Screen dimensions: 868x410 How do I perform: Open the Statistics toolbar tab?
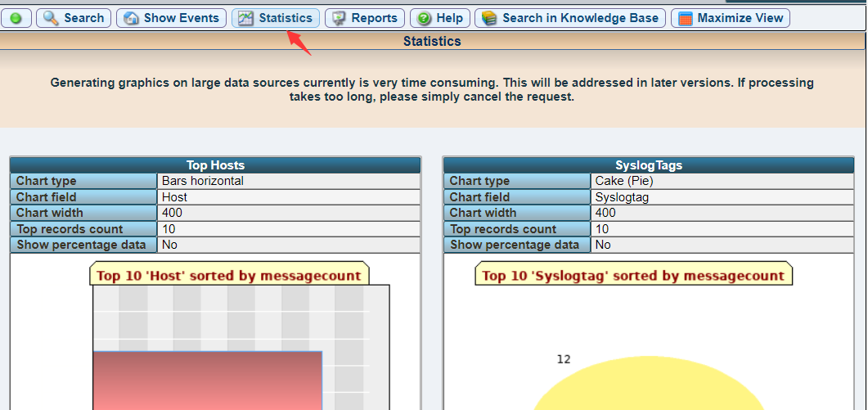[x=275, y=18]
